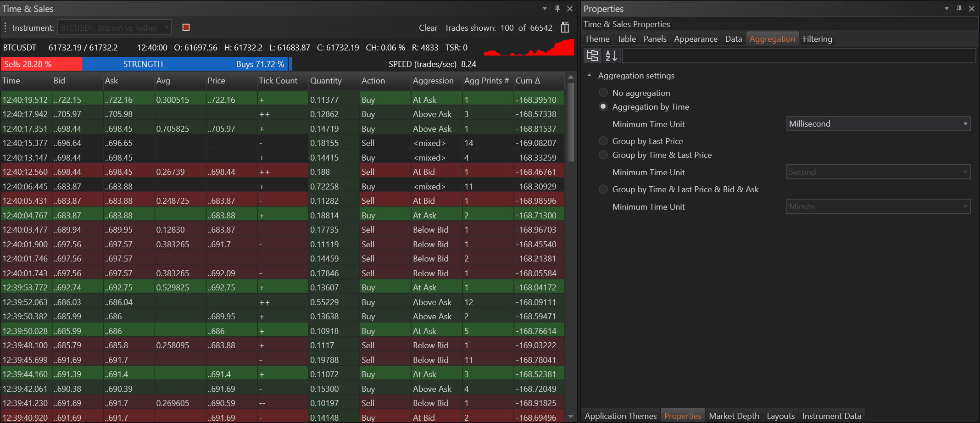Screen dimensions: 980x423
Task: Open the Millisecond time unit dropdown
Action: [x=878, y=124]
